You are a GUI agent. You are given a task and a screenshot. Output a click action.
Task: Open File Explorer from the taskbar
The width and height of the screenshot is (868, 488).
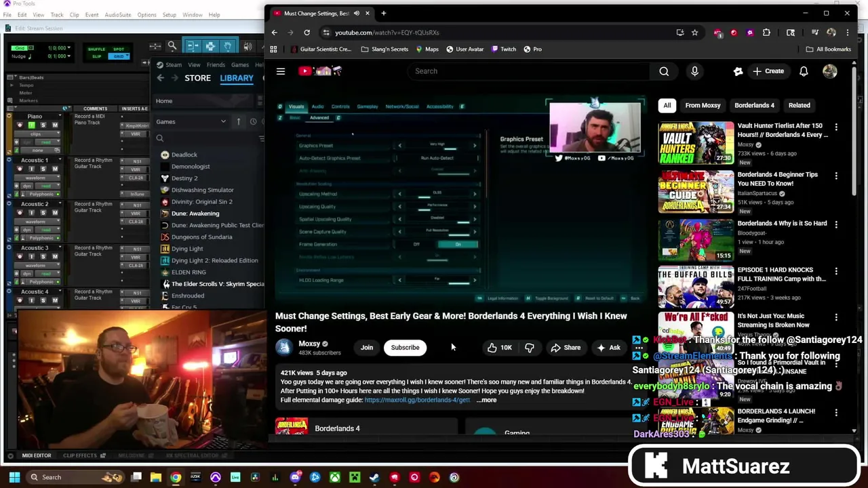pyautogui.click(x=156, y=477)
